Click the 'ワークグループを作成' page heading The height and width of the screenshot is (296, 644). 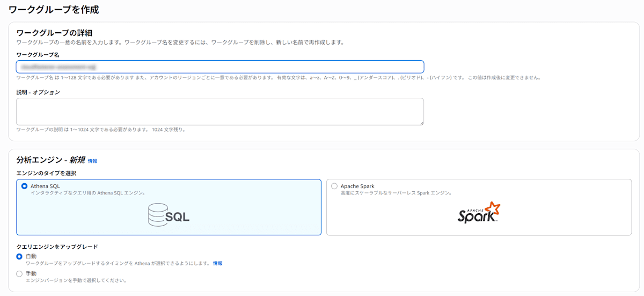(54, 10)
